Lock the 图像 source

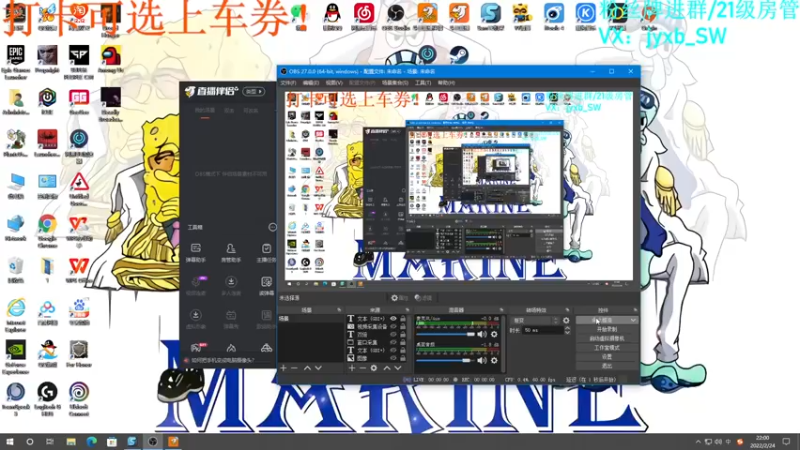[x=403, y=358]
